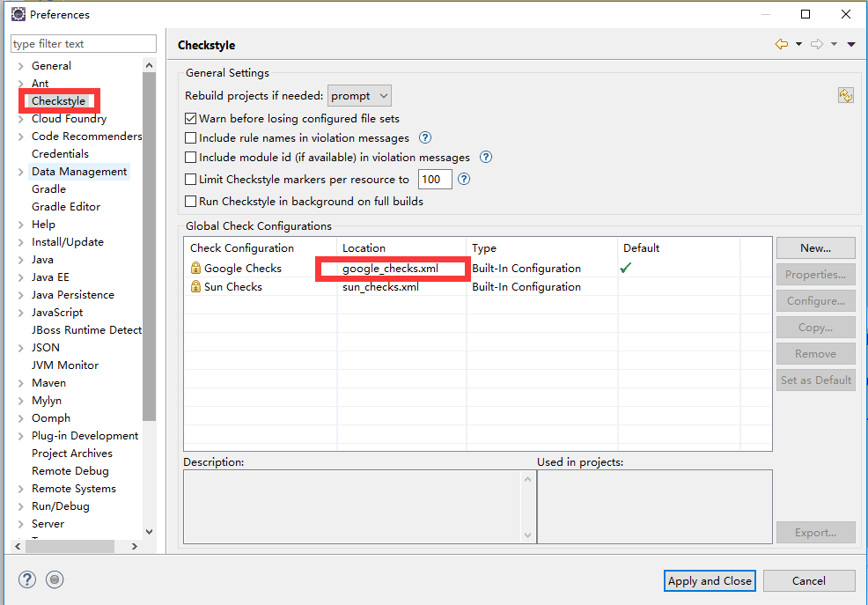Select Checkstyle in the preferences tree

coord(58,100)
